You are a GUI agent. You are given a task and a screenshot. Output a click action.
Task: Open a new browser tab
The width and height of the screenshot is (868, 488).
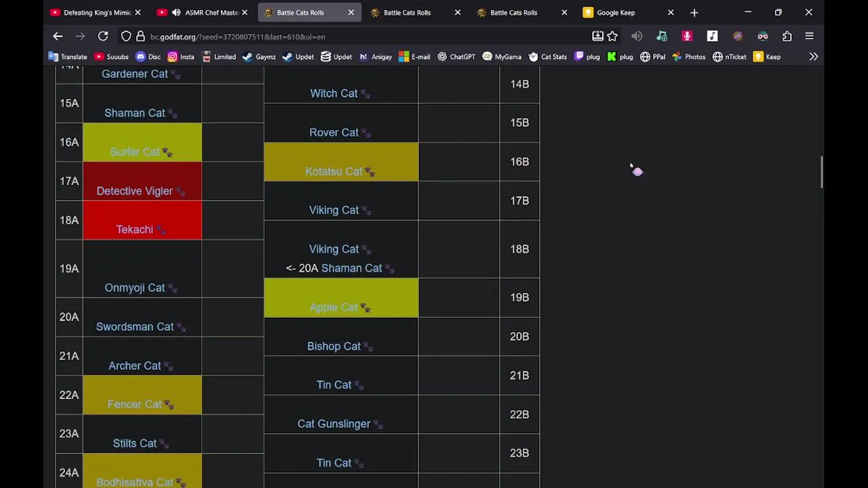pyautogui.click(x=694, y=12)
